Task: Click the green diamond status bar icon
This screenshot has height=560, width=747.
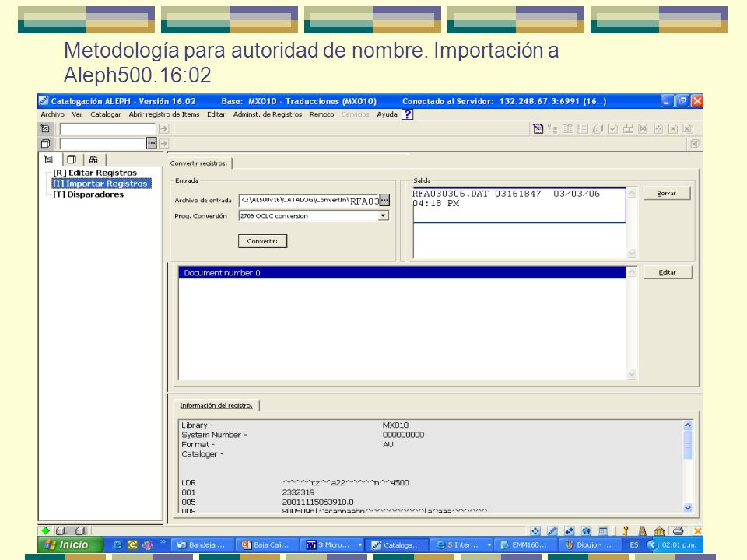Action: 46,530
